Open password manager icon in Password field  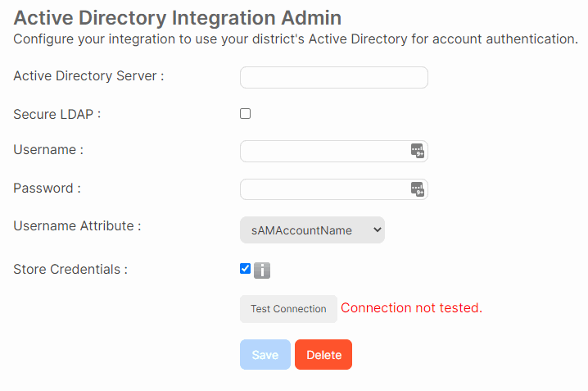418,189
